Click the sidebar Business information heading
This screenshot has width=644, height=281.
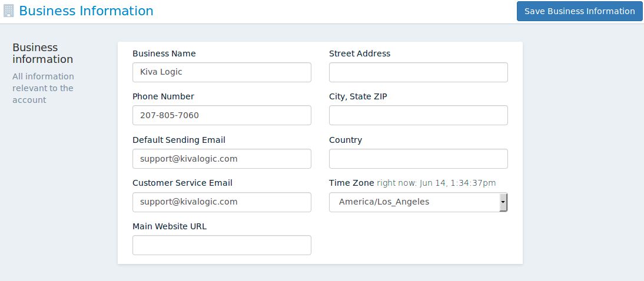[43, 53]
